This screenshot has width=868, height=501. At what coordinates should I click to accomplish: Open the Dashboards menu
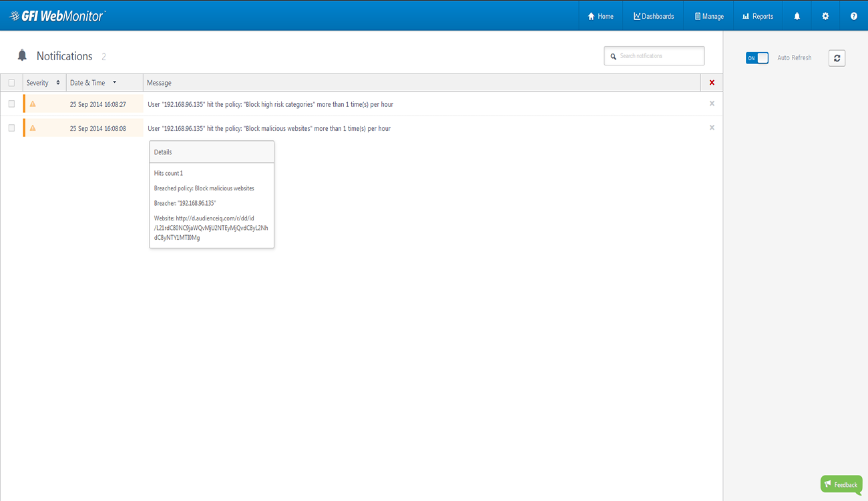[654, 16]
